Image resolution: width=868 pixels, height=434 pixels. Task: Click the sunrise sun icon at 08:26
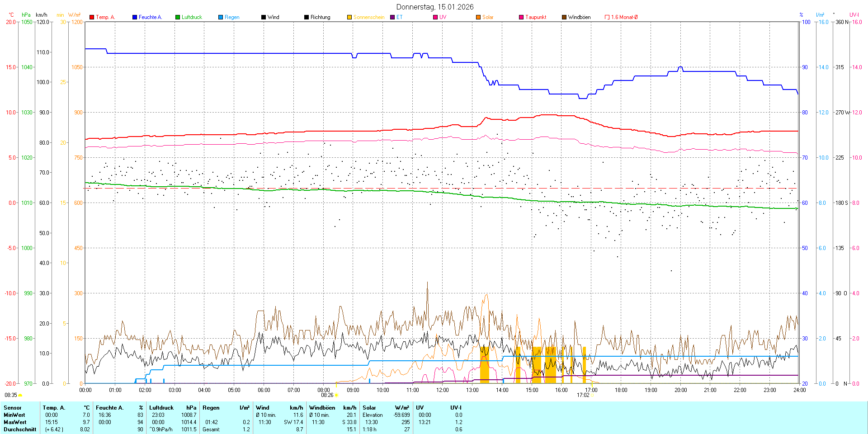point(336,395)
